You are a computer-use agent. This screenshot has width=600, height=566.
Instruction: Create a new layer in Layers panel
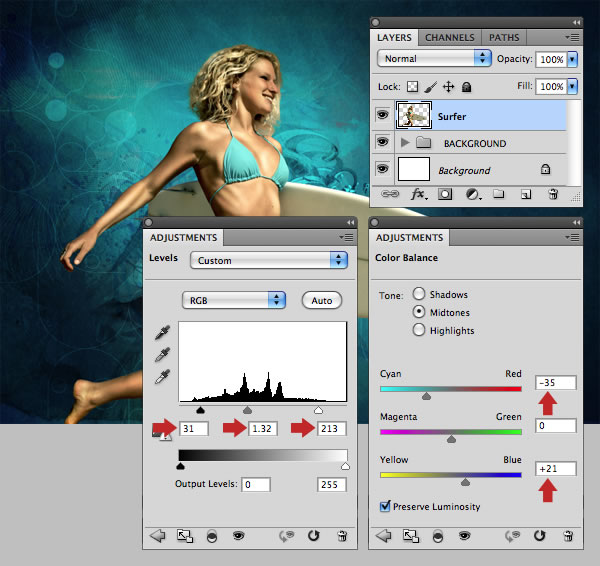point(526,194)
